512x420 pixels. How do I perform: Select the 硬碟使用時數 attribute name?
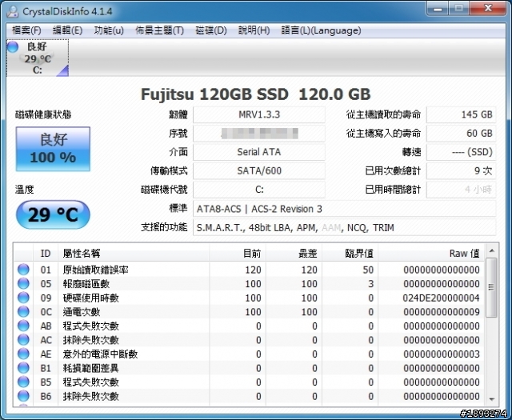pos(90,298)
